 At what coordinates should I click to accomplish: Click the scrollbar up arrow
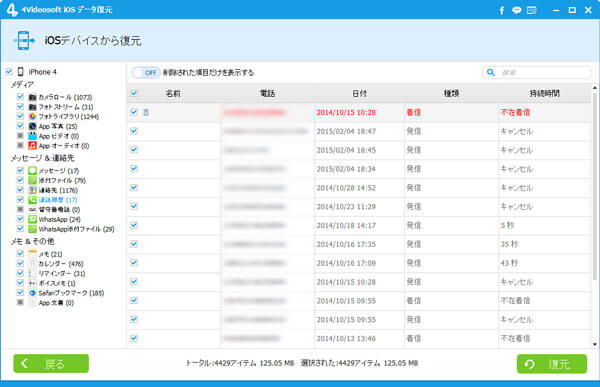(595, 88)
